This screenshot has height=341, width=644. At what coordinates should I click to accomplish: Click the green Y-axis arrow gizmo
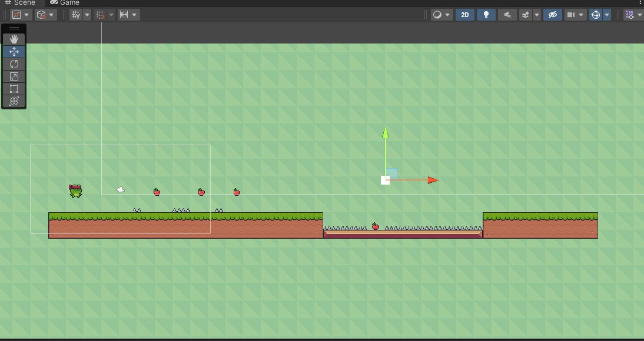[x=385, y=135]
